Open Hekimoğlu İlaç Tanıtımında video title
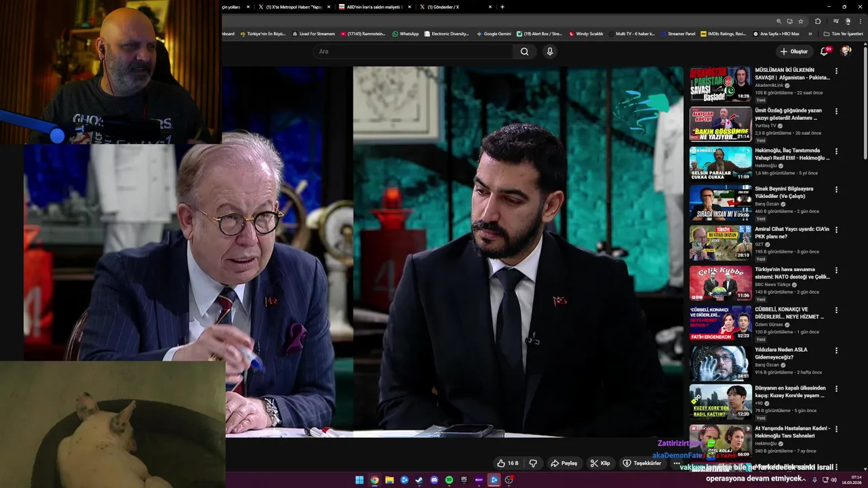Image resolution: width=868 pixels, height=488 pixels. coord(792,154)
